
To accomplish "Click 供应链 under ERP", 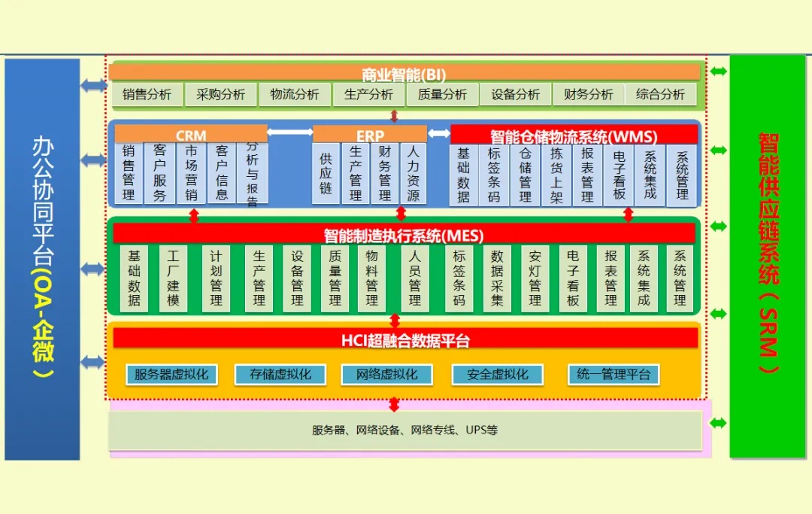I will [x=326, y=173].
